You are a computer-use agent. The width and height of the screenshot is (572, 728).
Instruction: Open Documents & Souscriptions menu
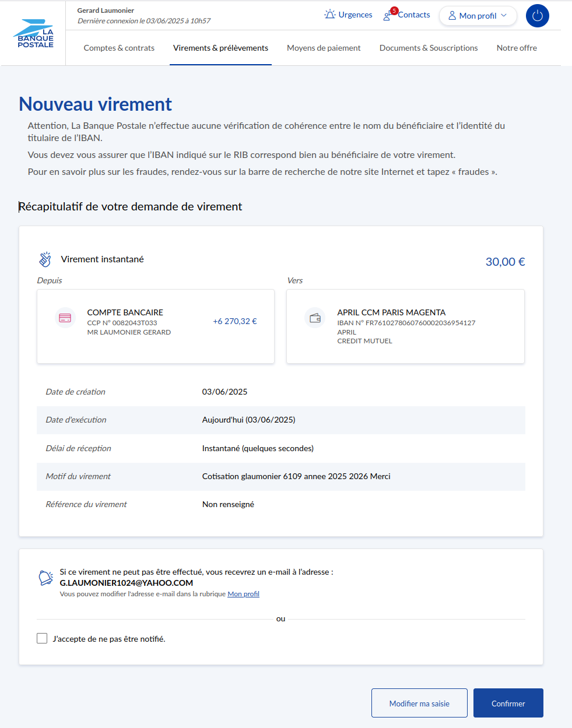pos(429,48)
